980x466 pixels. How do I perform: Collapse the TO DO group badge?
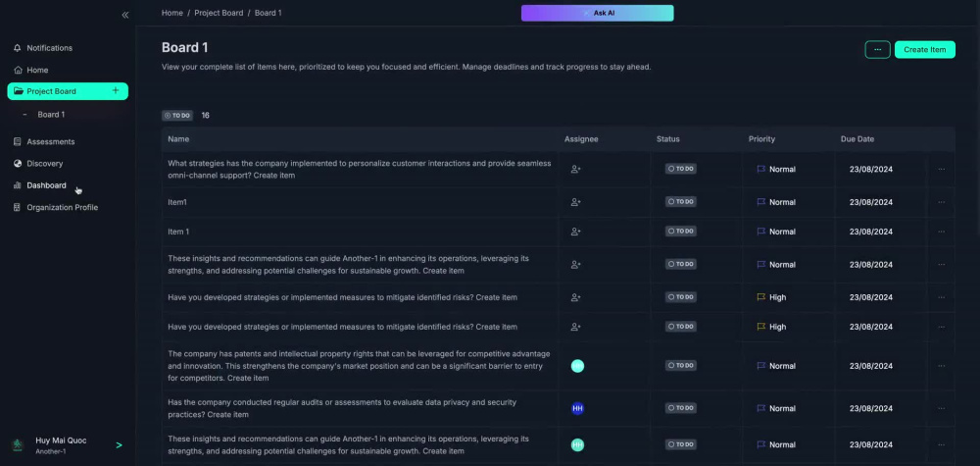(x=177, y=116)
